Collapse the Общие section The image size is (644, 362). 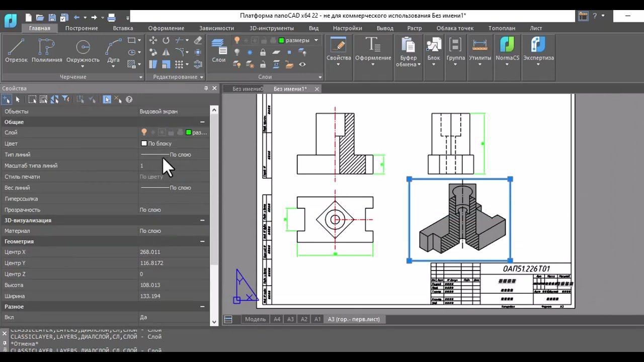202,122
